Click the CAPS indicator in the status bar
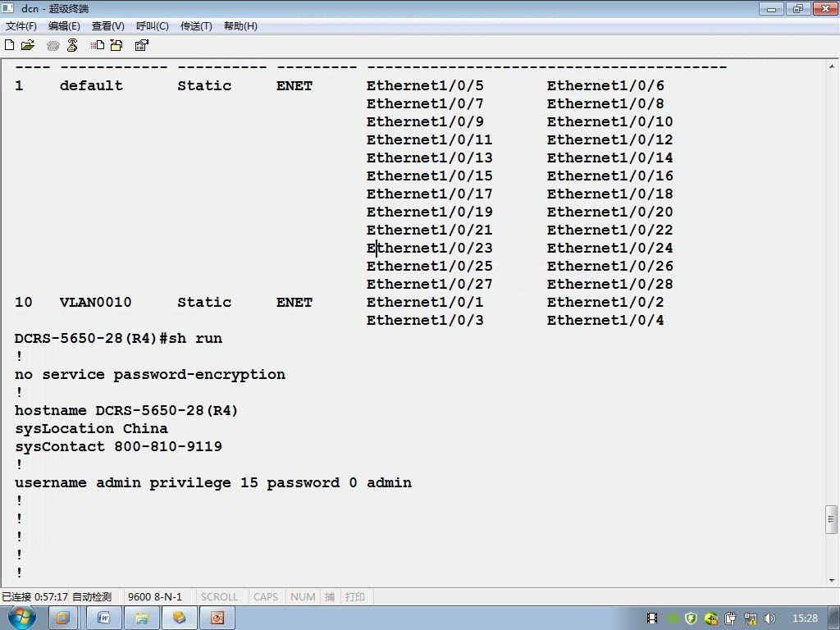Viewport: 840px width, 630px height. click(x=266, y=597)
